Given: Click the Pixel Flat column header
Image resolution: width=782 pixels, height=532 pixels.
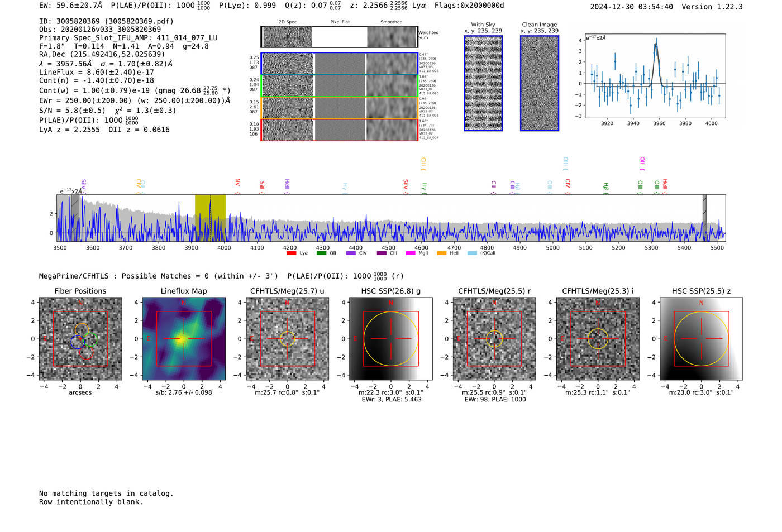Looking at the screenshot, I should pyautogui.click(x=340, y=22).
